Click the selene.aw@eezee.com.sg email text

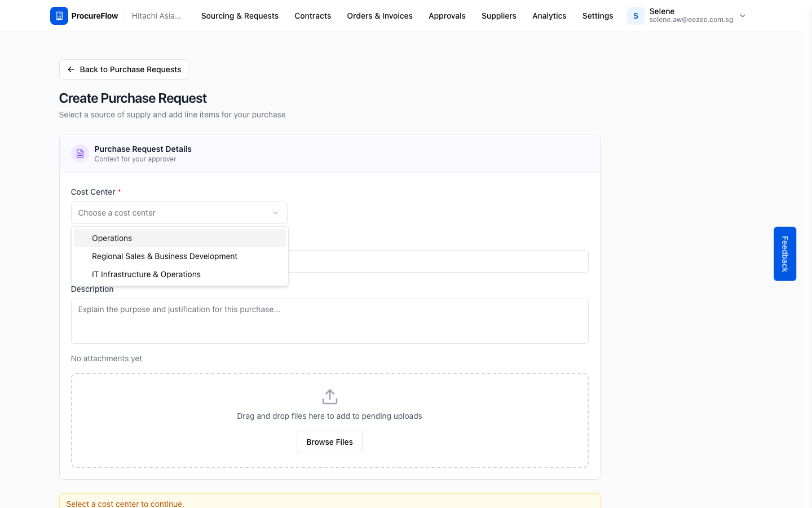point(691,20)
